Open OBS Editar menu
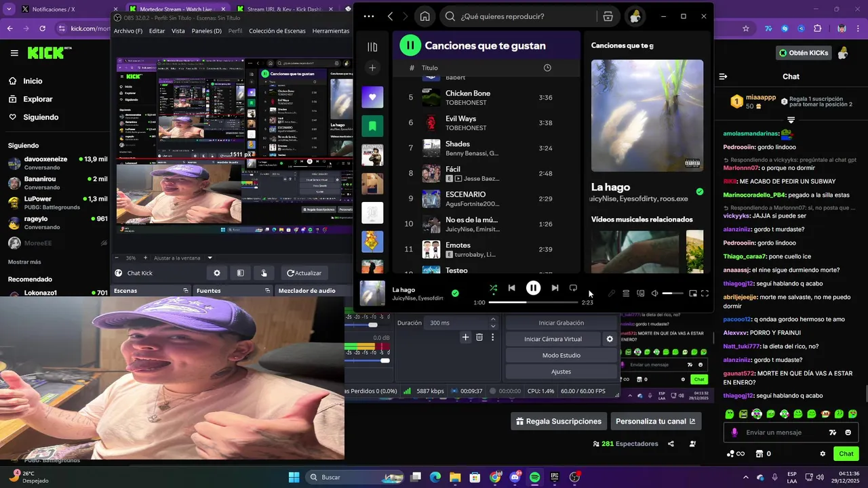This screenshot has height=488, width=868. pyautogui.click(x=157, y=31)
